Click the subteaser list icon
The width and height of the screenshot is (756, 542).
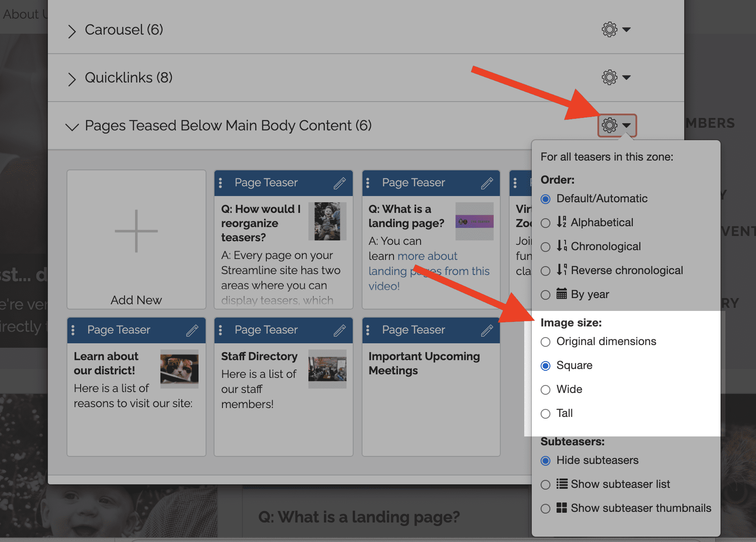point(561,483)
